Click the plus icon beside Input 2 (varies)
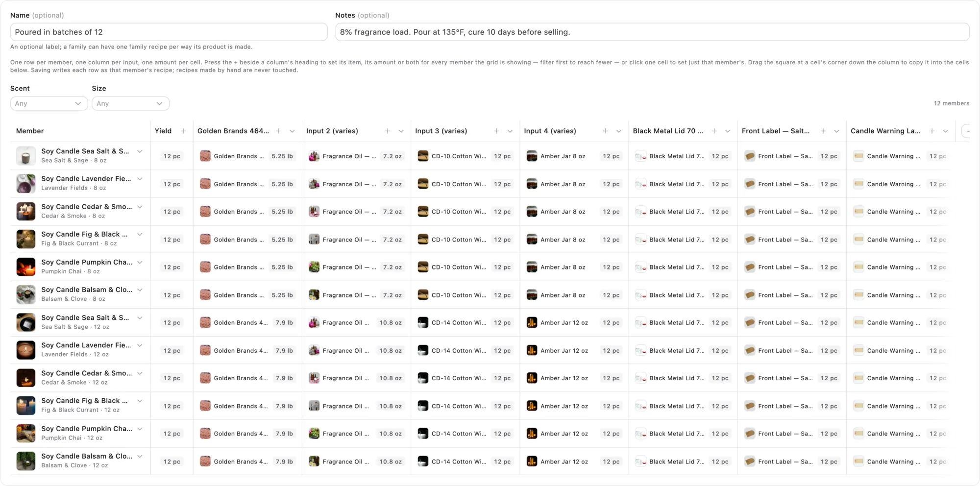 pos(388,131)
